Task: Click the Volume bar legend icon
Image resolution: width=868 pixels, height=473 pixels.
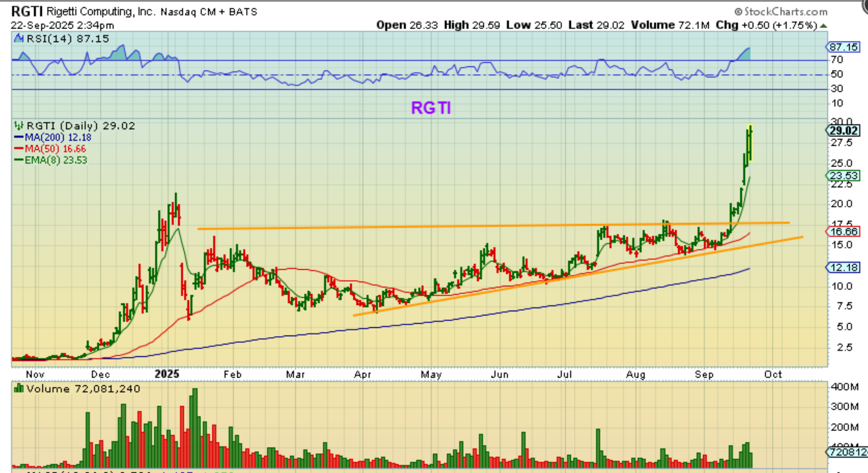Action: [19, 389]
